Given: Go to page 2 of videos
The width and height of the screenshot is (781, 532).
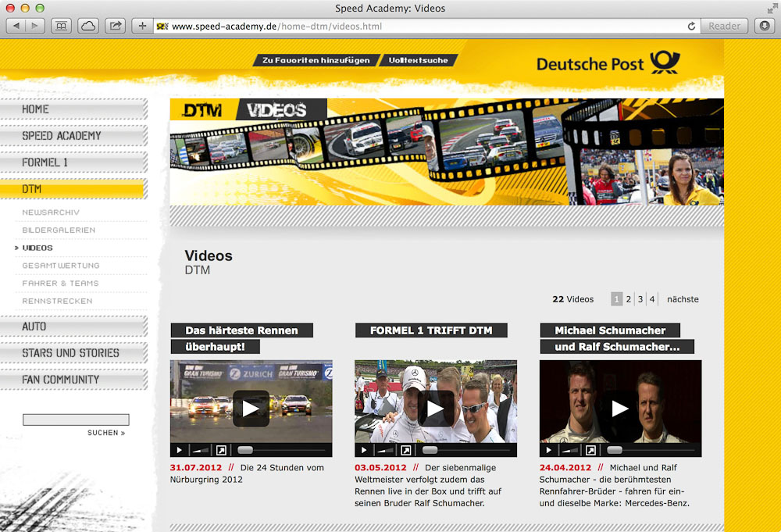Looking at the screenshot, I should point(629,299).
